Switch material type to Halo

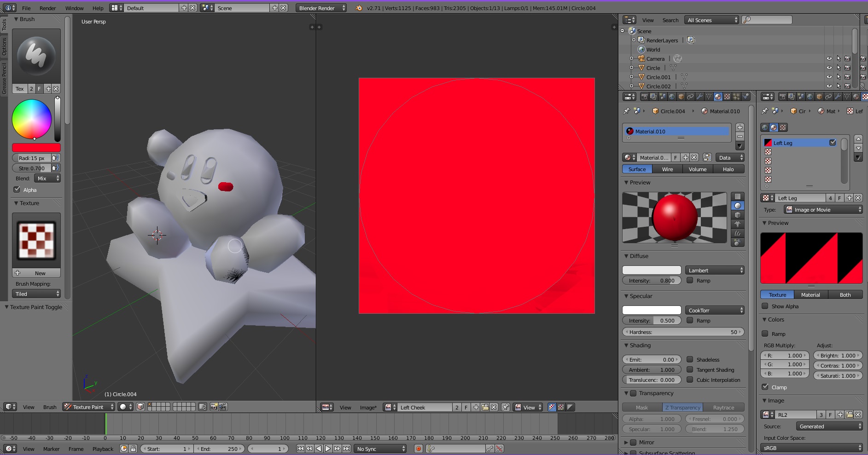pyautogui.click(x=728, y=169)
